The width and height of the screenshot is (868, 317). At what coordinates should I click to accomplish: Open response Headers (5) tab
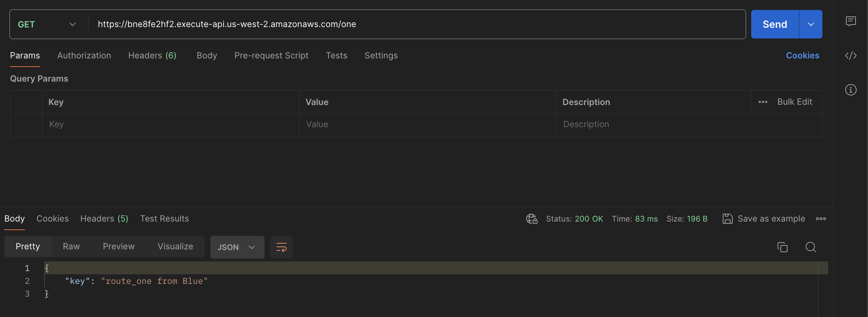point(104,219)
